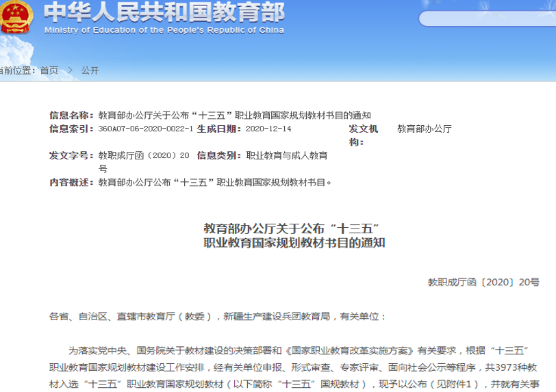This screenshot has height=392, width=556.
Task: Click the bold centered notice title heading
Action: tap(294, 235)
